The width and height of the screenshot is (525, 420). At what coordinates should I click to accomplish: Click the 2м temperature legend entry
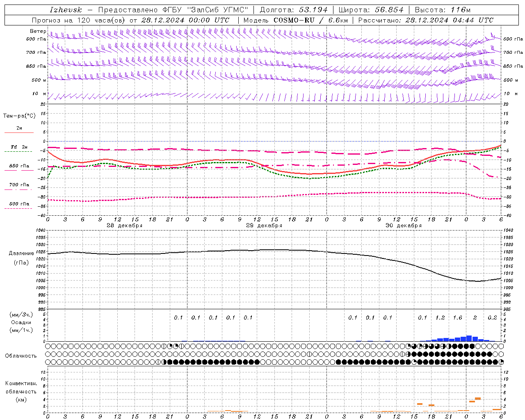[19, 128]
